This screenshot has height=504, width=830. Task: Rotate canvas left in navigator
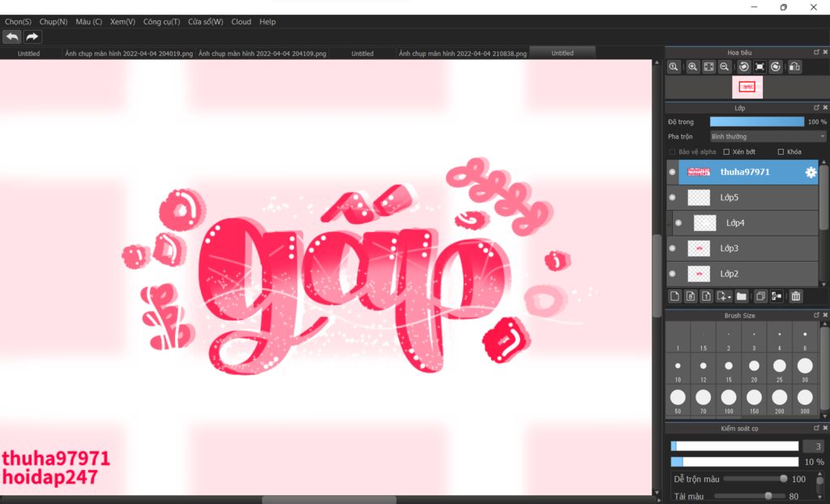pos(744,66)
